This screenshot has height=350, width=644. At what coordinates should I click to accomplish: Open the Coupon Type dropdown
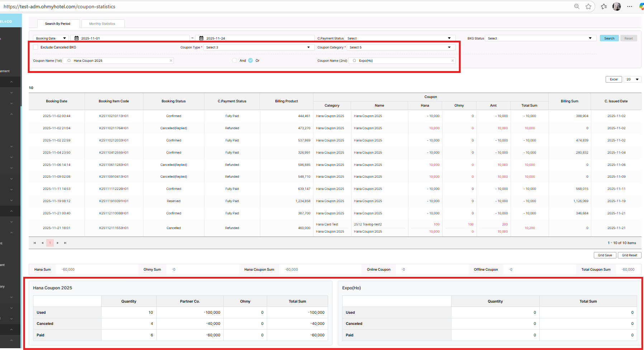pos(259,47)
